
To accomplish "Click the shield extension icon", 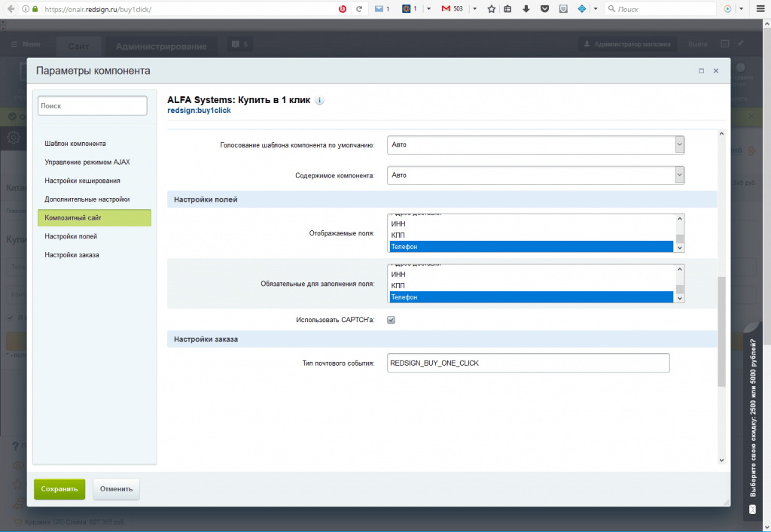I will pos(563,9).
